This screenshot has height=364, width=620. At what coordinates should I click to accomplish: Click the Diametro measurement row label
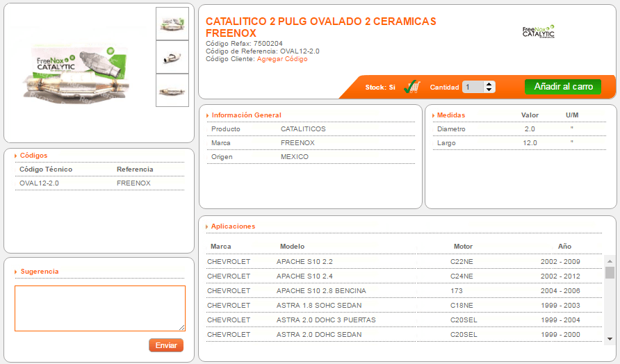coord(451,129)
